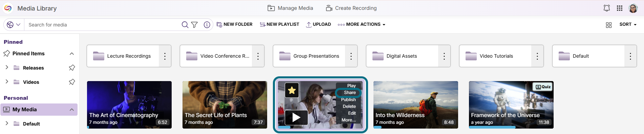This screenshot has width=644, height=134.
Task: Collapse the My Media section
Action: coord(72,110)
